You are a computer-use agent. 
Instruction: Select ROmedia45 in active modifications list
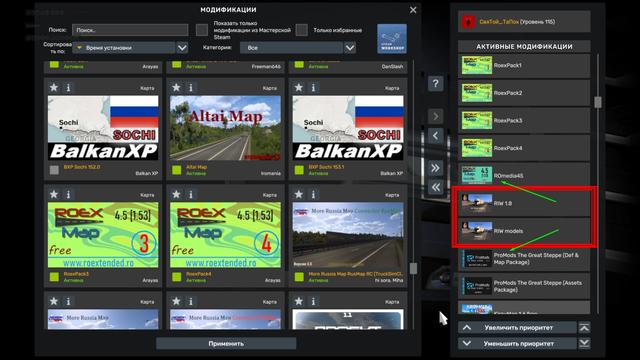click(524, 176)
